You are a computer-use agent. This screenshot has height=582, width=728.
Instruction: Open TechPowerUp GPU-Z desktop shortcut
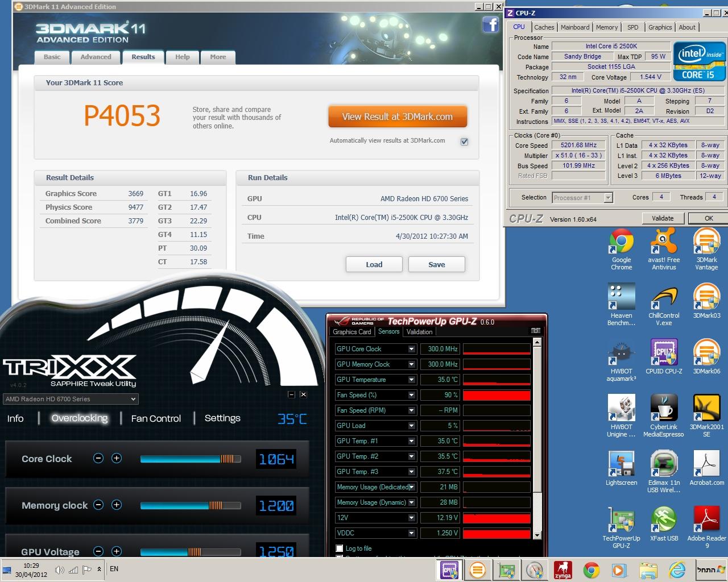point(621,528)
